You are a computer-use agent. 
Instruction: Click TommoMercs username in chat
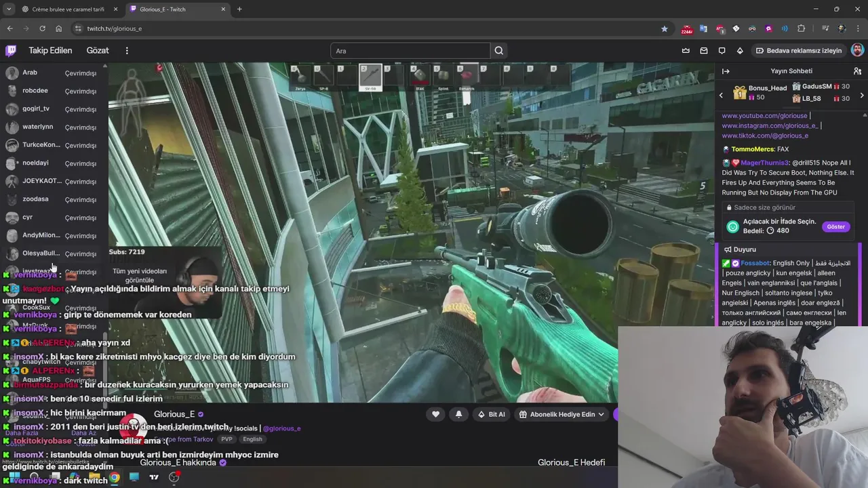(x=751, y=149)
